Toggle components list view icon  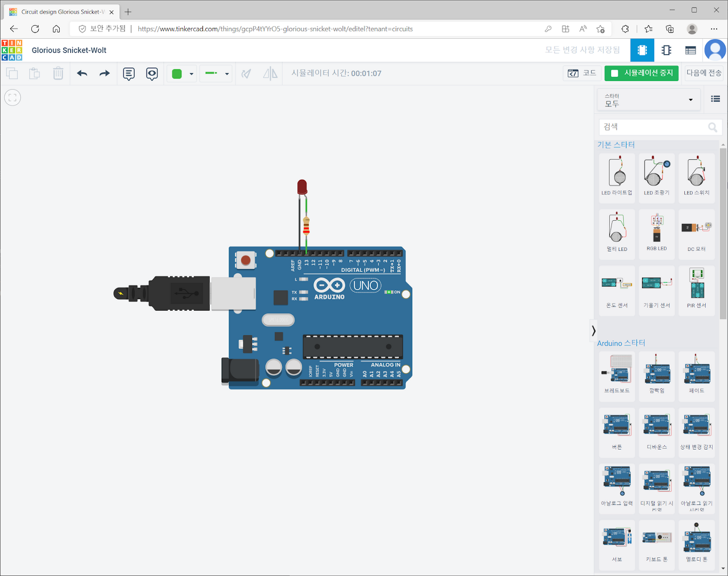(715, 99)
